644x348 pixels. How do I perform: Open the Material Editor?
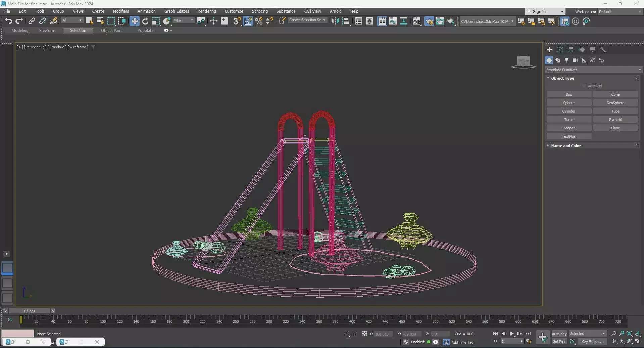416,21
